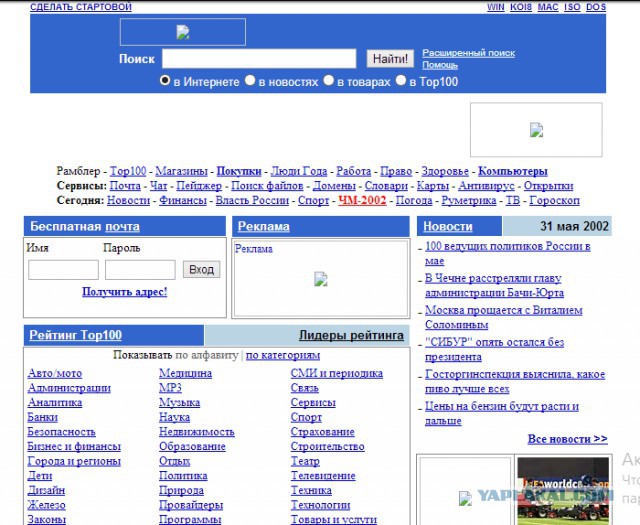Open the Лидеры рейтинга link
The height and width of the screenshot is (525, 640).
(351, 335)
